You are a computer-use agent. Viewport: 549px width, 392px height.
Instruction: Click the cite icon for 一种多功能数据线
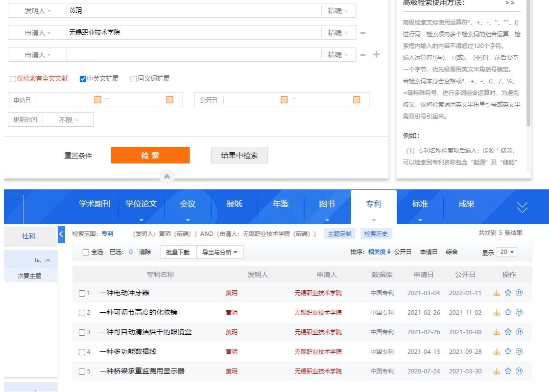[x=519, y=351]
